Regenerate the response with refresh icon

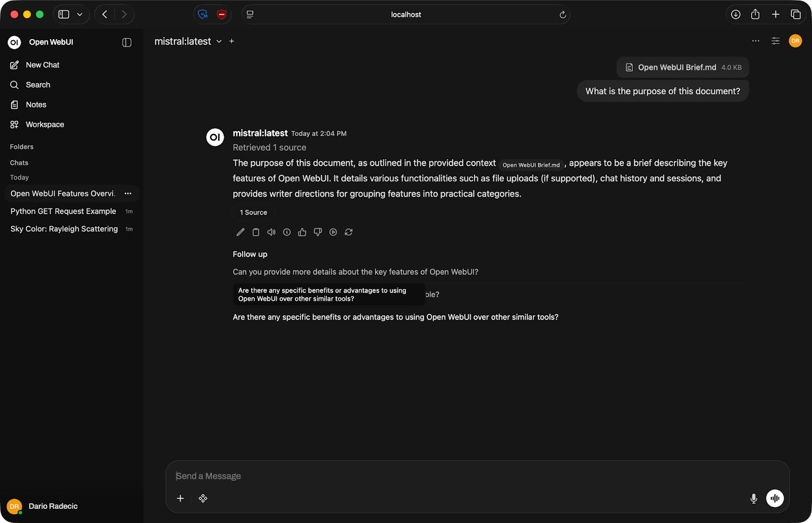point(349,232)
